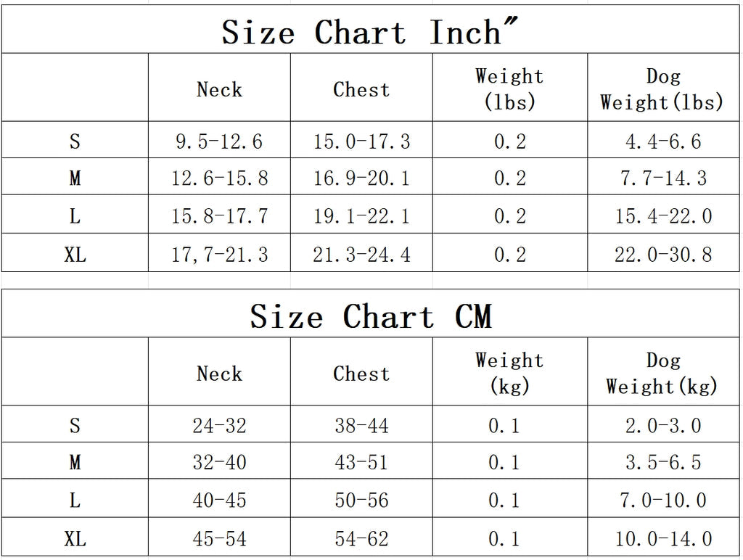Select neck value 24-32 in CM chart
The height and width of the screenshot is (560, 743).
[x=219, y=426]
